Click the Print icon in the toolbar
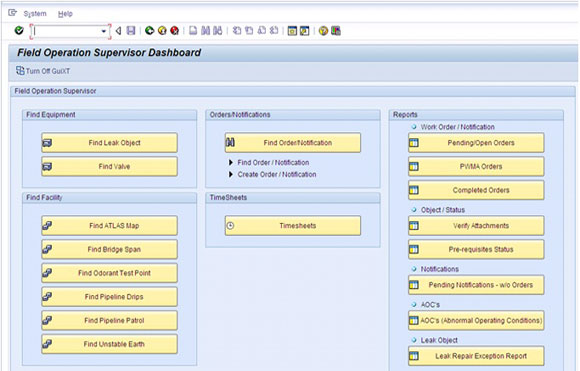This screenshot has height=371, width=580. [193, 31]
